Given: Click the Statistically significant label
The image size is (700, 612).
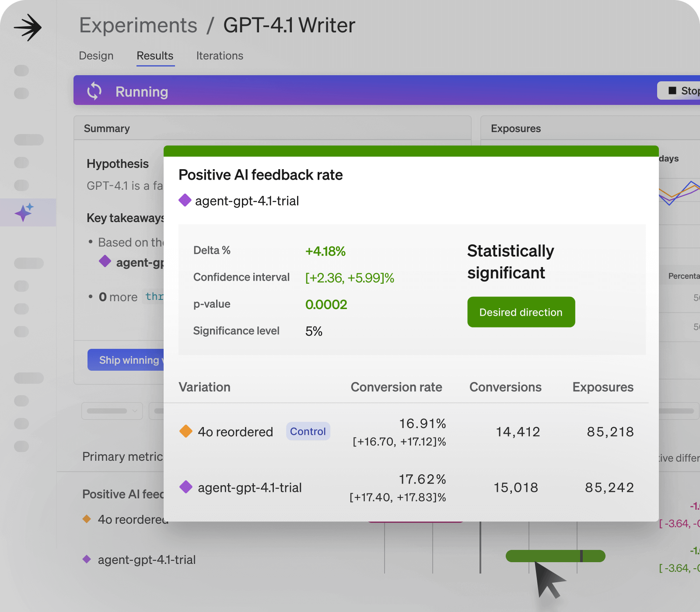Looking at the screenshot, I should [511, 262].
